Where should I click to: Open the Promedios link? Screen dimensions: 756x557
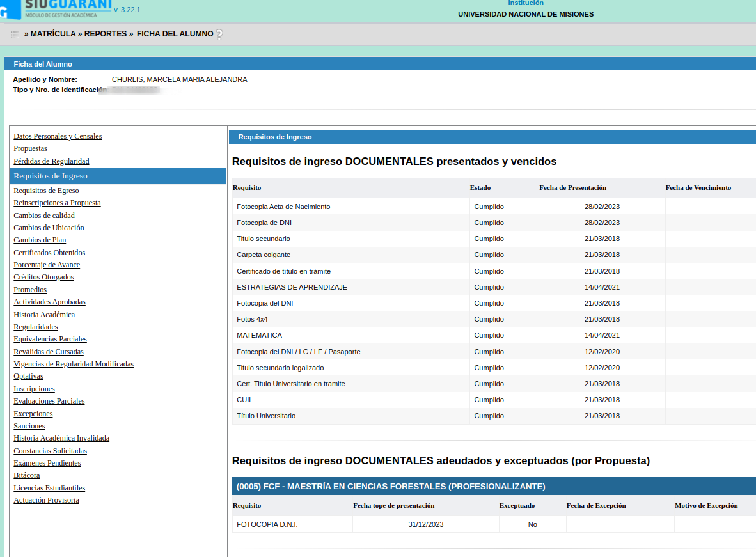[x=30, y=290]
